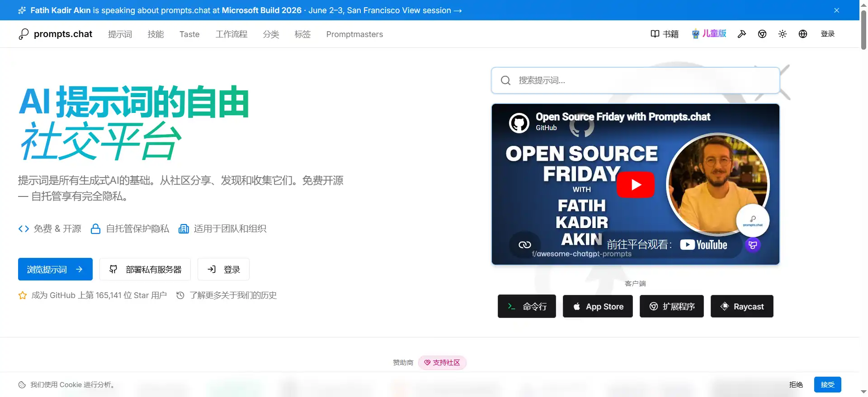Click the magnifier icon in search box

click(x=506, y=80)
